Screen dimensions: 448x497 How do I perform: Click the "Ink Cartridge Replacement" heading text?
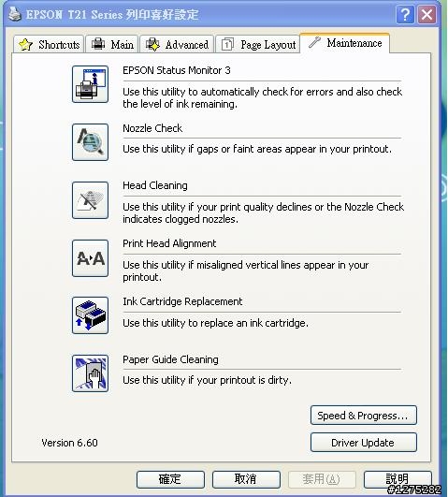pyautogui.click(x=182, y=301)
